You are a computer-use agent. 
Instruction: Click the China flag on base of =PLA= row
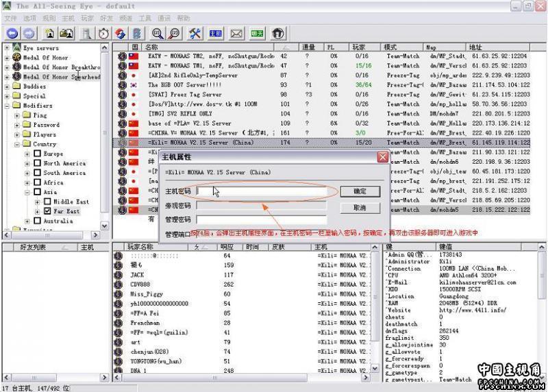point(134,123)
